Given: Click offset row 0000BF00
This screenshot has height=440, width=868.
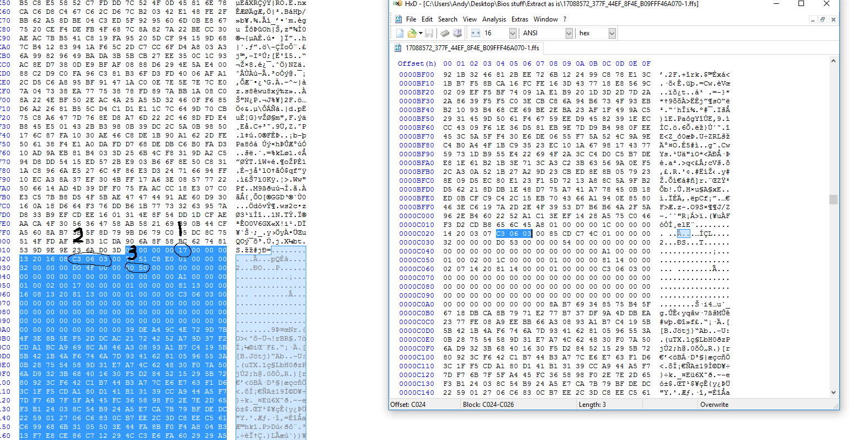Looking at the screenshot, I should coord(417,75).
